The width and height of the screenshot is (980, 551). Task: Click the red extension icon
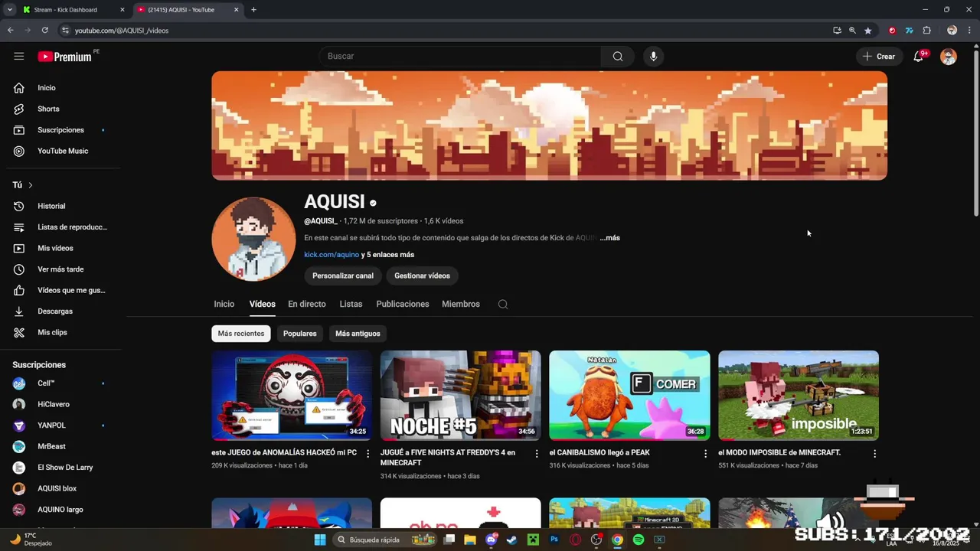pos(892,31)
